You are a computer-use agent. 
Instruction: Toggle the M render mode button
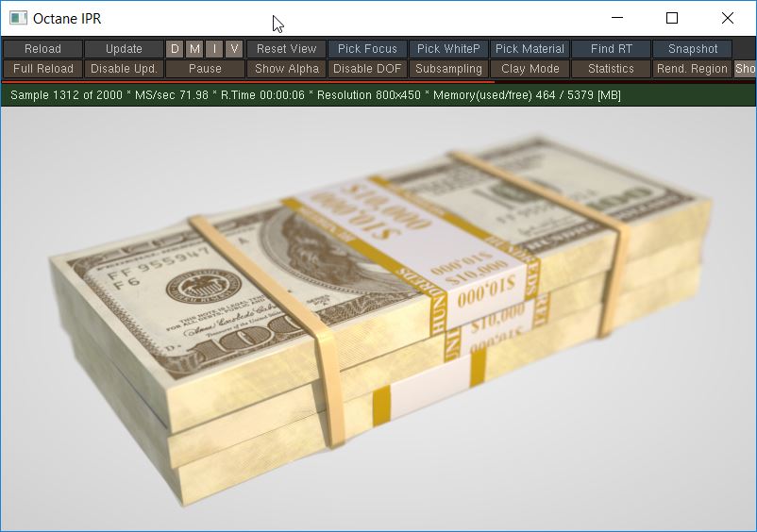[194, 49]
